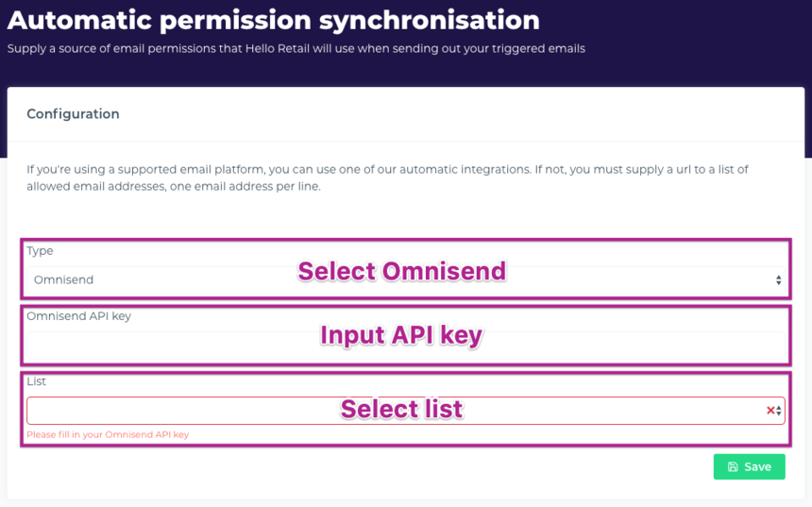The width and height of the screenshot is (812, 507).
Task: Click the Configuration section heading
Action: coord(73,114)
